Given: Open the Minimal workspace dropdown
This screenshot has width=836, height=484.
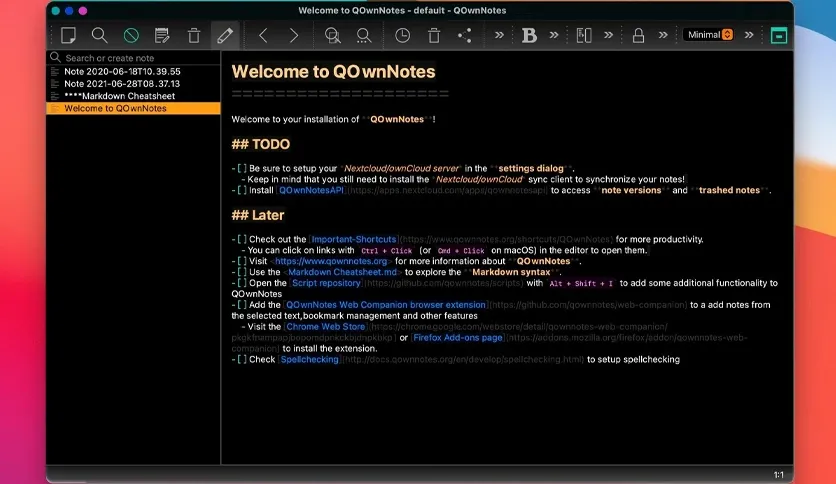Looking at the screenshot, I should click(x=709, y=35).
